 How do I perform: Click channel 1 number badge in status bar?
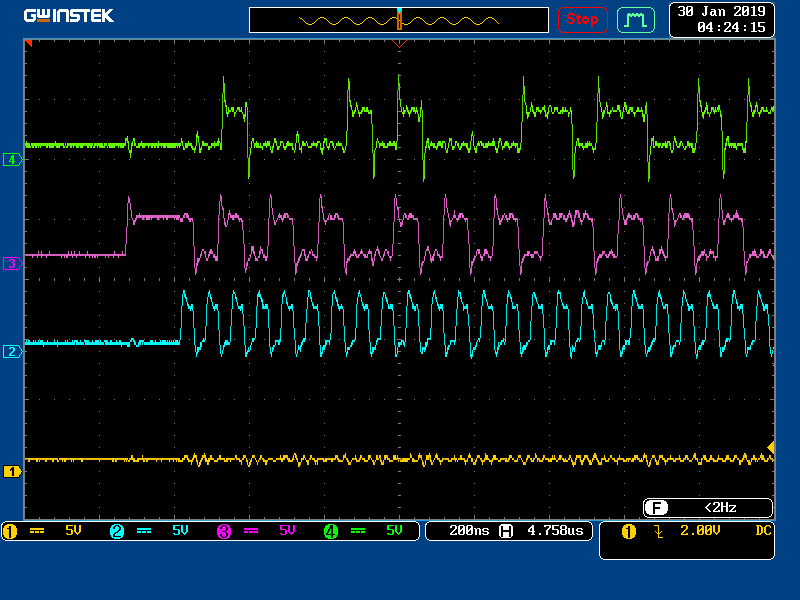(x=10, y=531)
